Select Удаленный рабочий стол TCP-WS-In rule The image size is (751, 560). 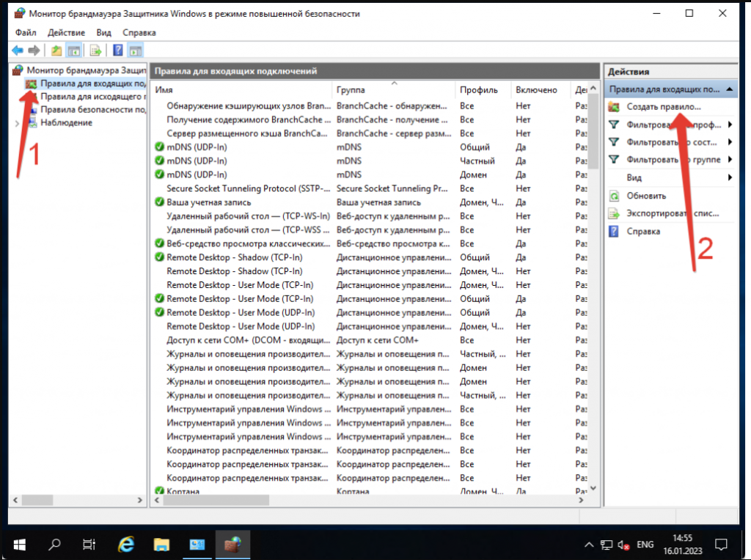coord(369,215)
